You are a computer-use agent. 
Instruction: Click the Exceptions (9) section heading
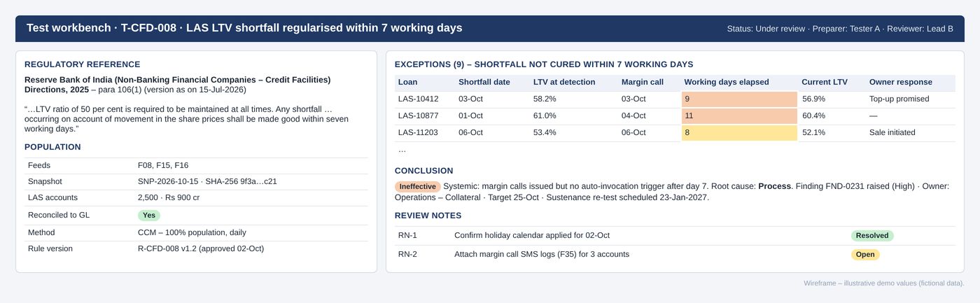[x=544, y=64]
